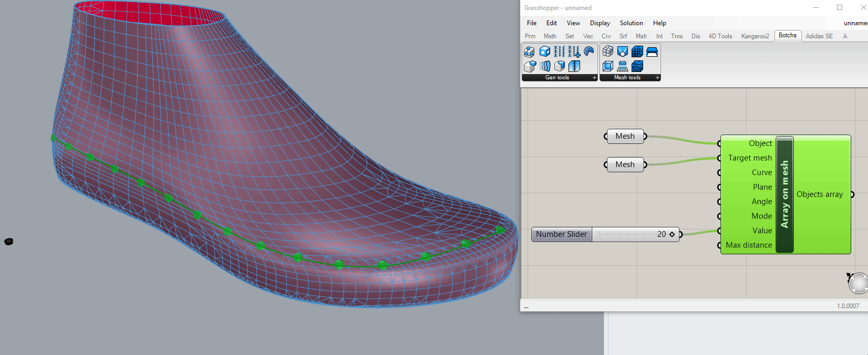This screenshot has height=355, width=868.
Task: Select the blue block with stitched seam icon
Action: (x=574, y=66)
